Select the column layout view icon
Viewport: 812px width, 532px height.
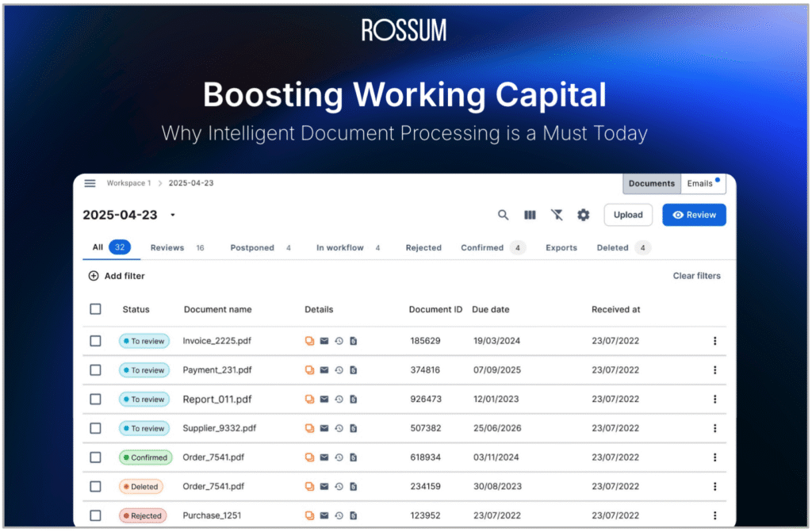click(x=530, y=215)
